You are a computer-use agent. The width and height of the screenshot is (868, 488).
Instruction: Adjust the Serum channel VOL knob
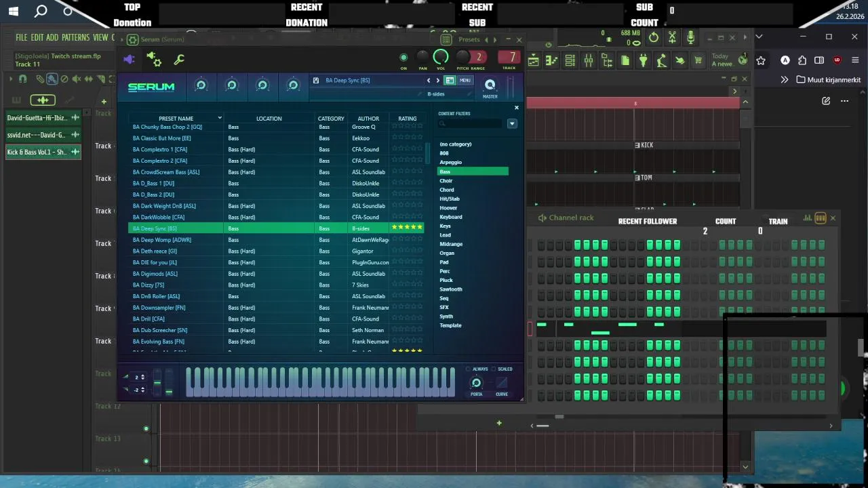441,57
